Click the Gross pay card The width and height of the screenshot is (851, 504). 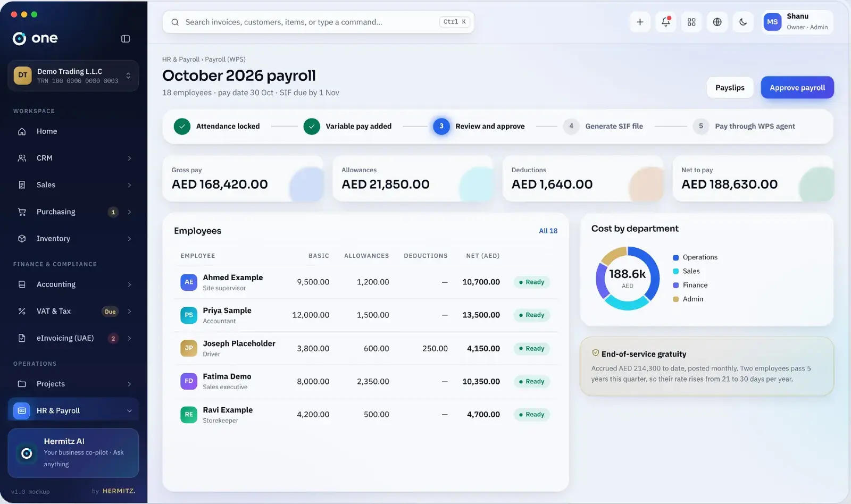tap(243, 179)
